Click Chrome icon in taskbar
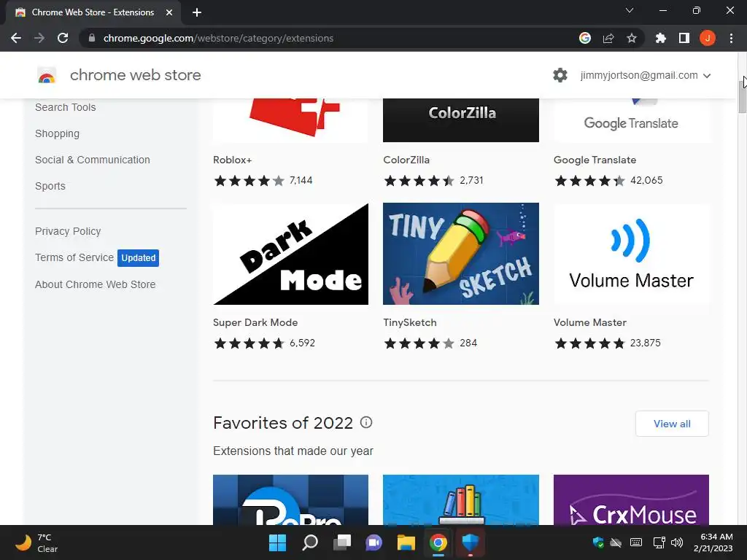The width and height of the screenshot is (747, 560). click(x=438, y=542)
